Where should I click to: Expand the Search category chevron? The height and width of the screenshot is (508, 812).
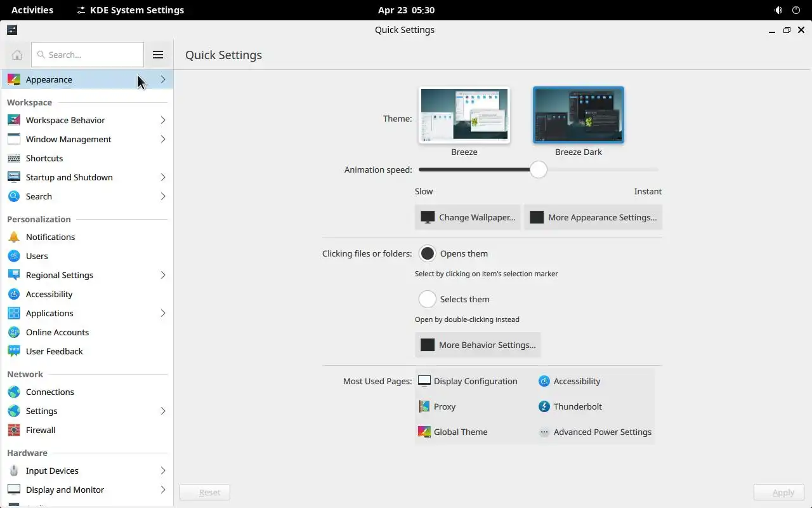point(163,196)
